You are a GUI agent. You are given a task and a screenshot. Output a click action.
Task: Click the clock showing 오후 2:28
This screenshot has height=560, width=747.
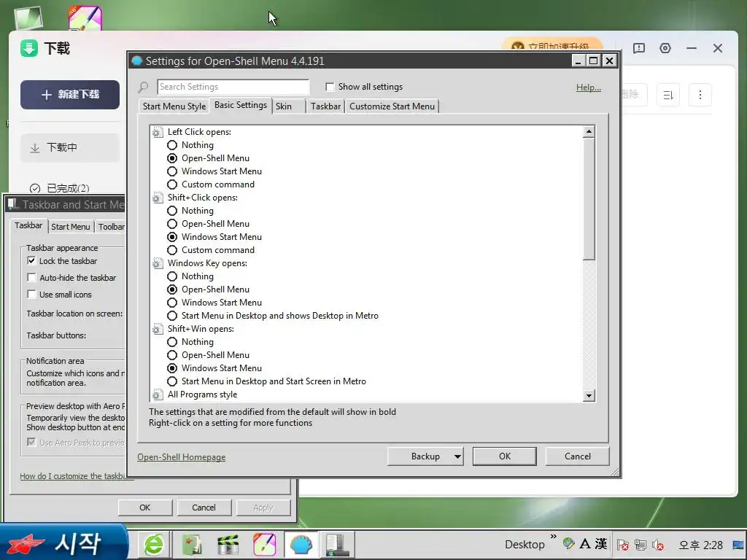click(701, 545)
